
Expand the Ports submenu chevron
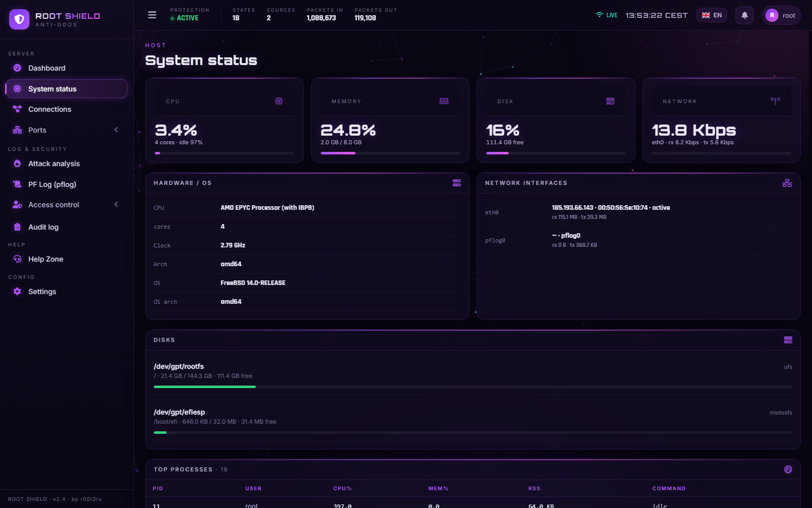pyautogui.click(x=116, y=130)
